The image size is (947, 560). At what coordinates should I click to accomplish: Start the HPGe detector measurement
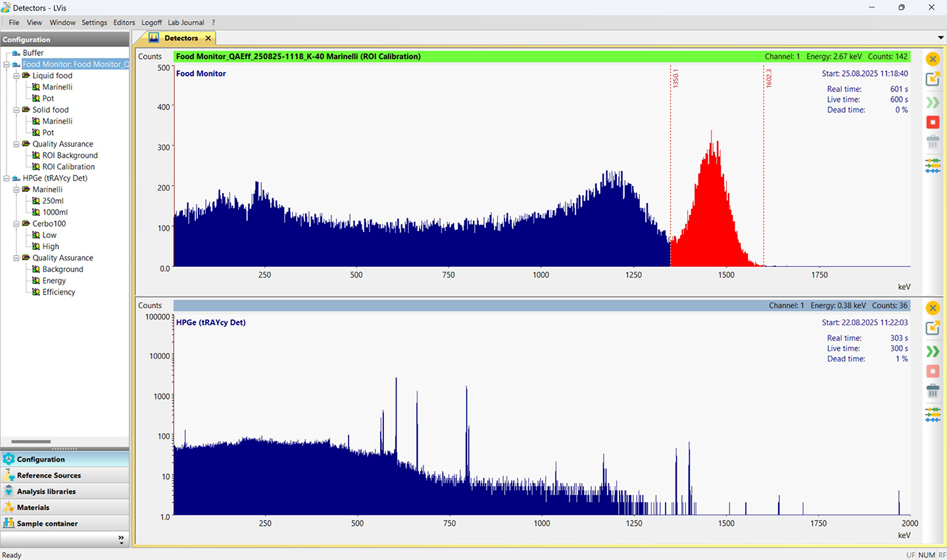point(933,352)
